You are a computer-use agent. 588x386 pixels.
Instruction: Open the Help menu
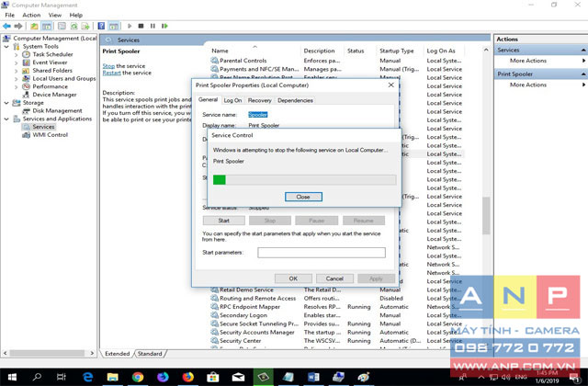pos(75,15)
